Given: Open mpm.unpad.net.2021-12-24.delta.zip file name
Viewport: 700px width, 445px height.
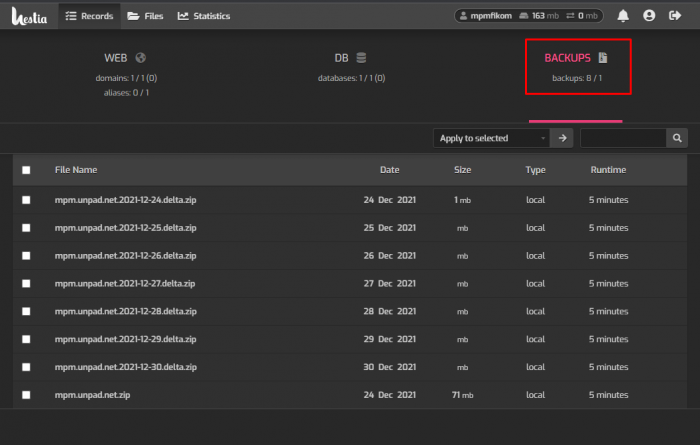Looking at the screenshot, I should pos(125,200).
